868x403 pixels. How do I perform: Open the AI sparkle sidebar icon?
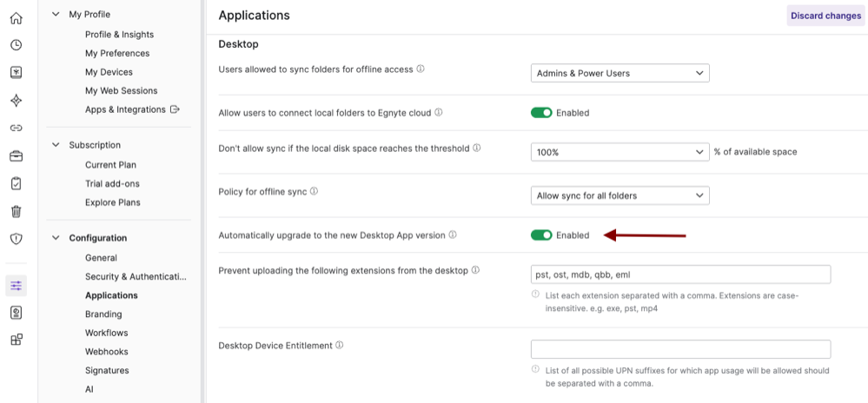pyautogui.click(x=16, y=100)
